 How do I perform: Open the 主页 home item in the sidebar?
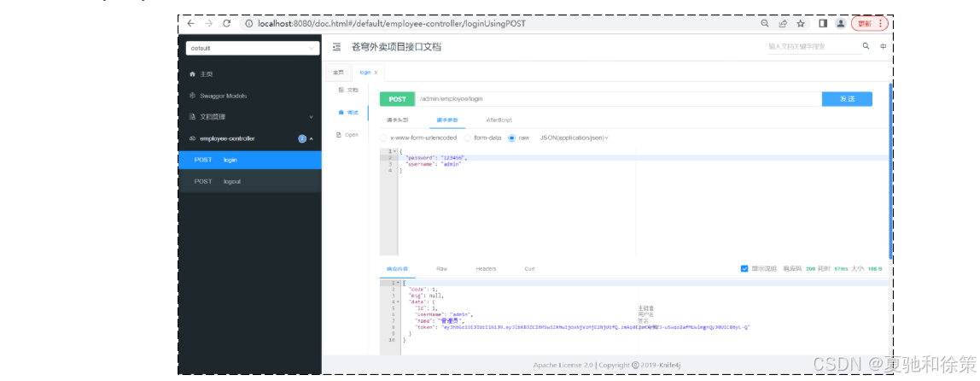coord(250,73)
